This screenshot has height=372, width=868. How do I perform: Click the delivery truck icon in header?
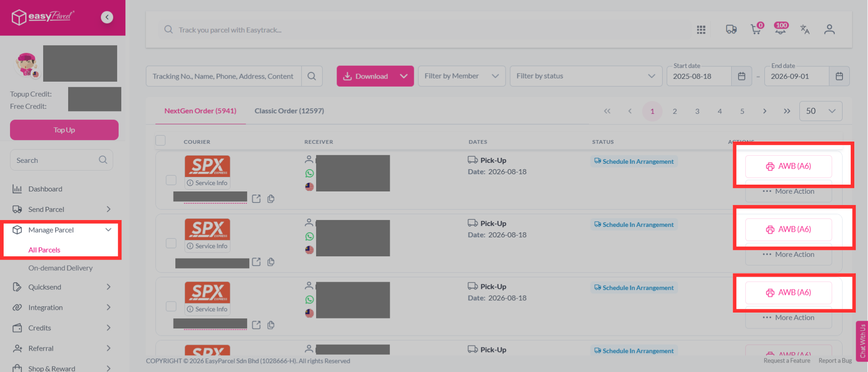(731, 29)
